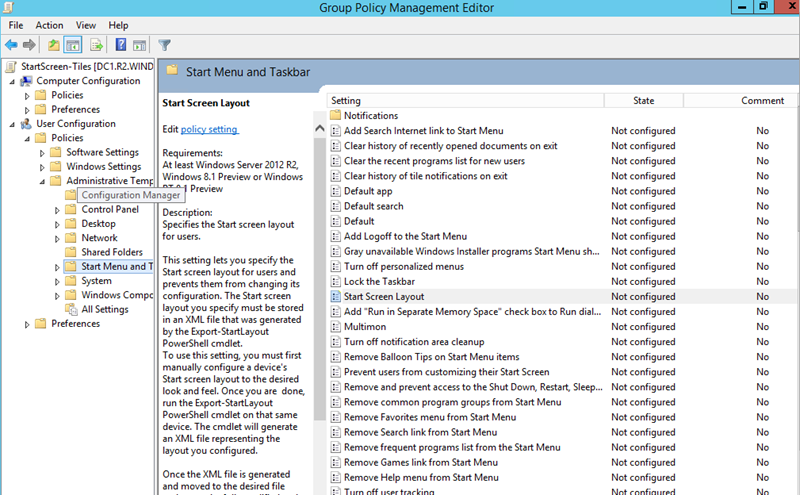The image size is (800, 495).
Task: Click the Lock the Taskbar policy icon
Action: point(335,282)
